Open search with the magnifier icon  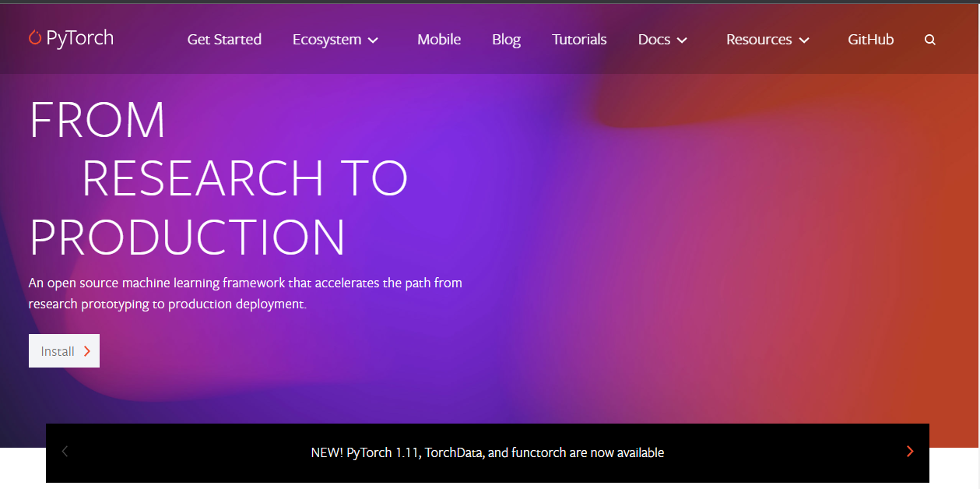point(930,39)
